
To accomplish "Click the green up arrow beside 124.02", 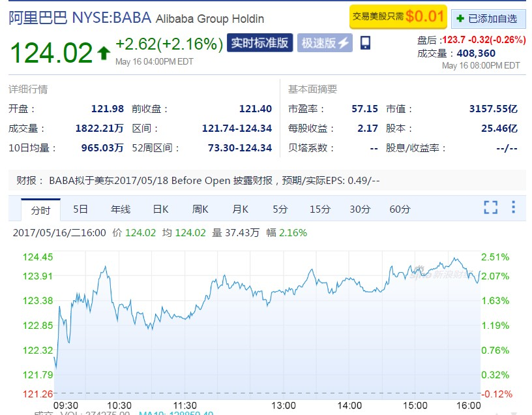I will [x=103, y=54].
